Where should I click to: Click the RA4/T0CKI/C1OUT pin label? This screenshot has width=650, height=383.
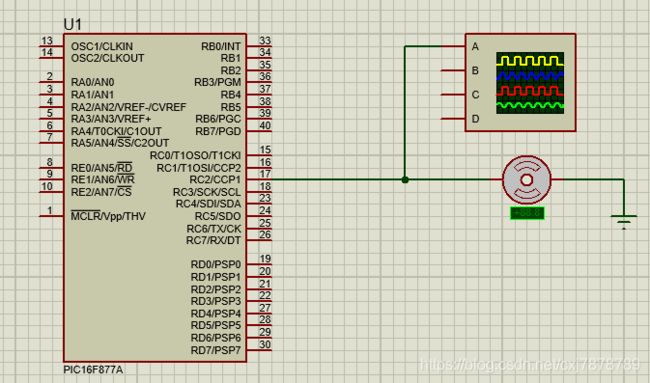point(116,131)
